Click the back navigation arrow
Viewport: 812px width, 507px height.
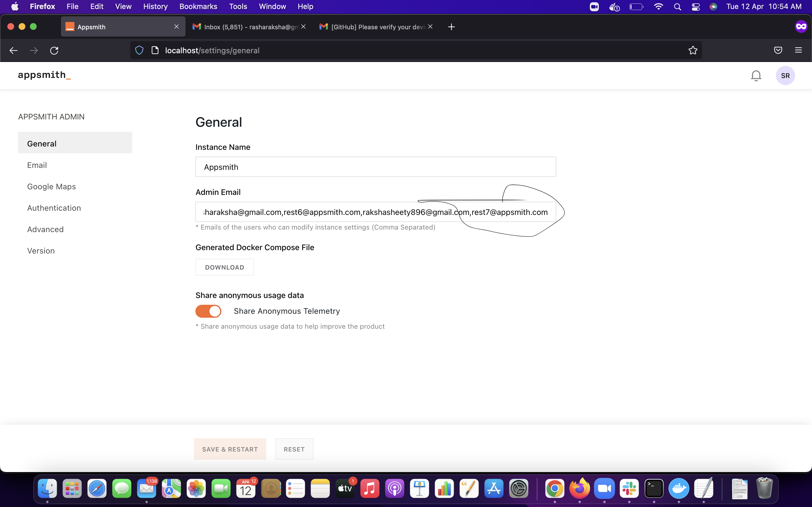14,50
